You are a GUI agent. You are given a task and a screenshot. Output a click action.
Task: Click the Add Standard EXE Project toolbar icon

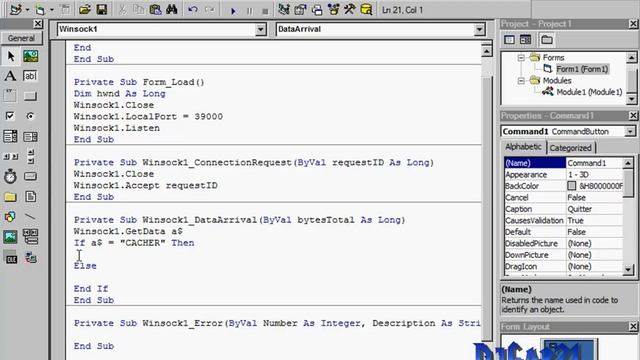click(x=16, y=9)
